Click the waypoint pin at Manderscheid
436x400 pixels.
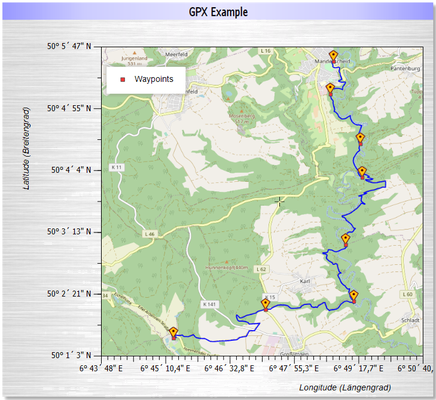[333, 56]
